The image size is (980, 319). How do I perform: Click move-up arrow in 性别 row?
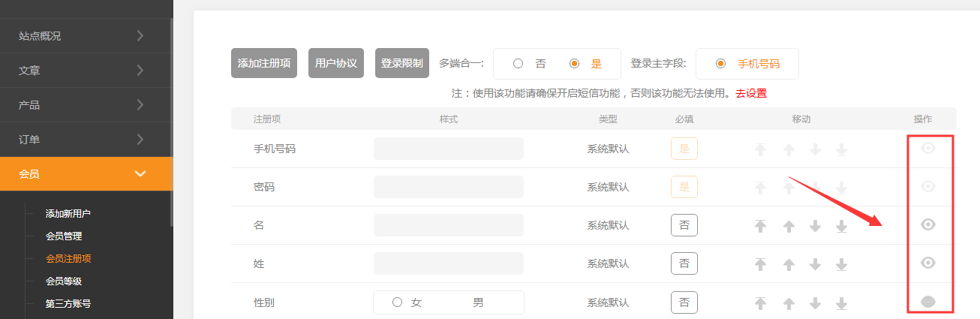(789, 303)
